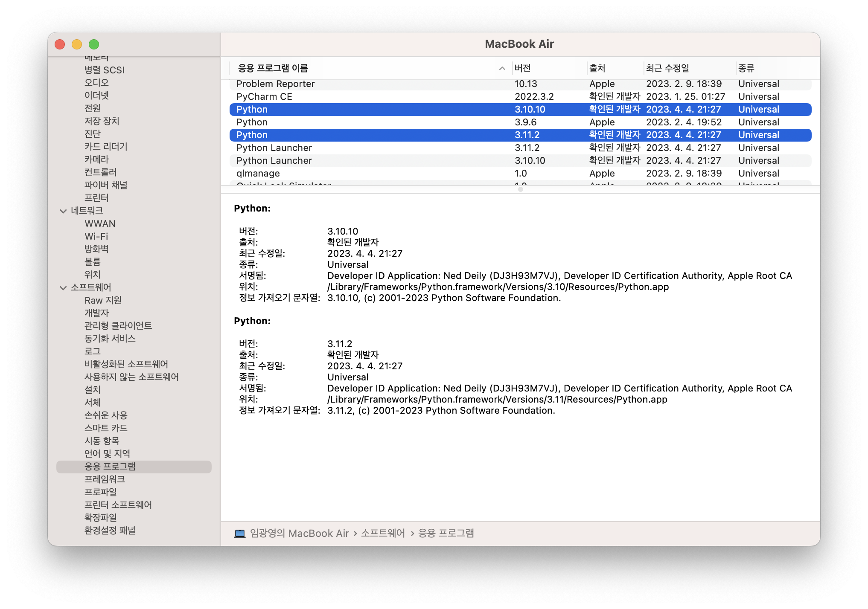Click the split pane divider handle dot

click(x=520, y=189)
